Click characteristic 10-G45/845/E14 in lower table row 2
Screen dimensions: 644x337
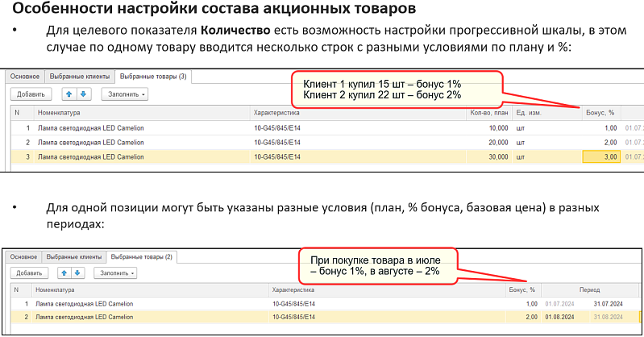click(x=293, y=318)
